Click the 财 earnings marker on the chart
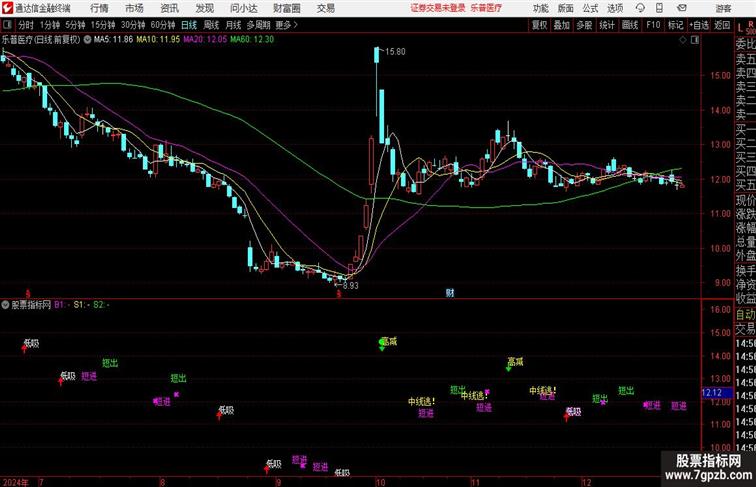This screenshot has width=756, height=487. 450,293
